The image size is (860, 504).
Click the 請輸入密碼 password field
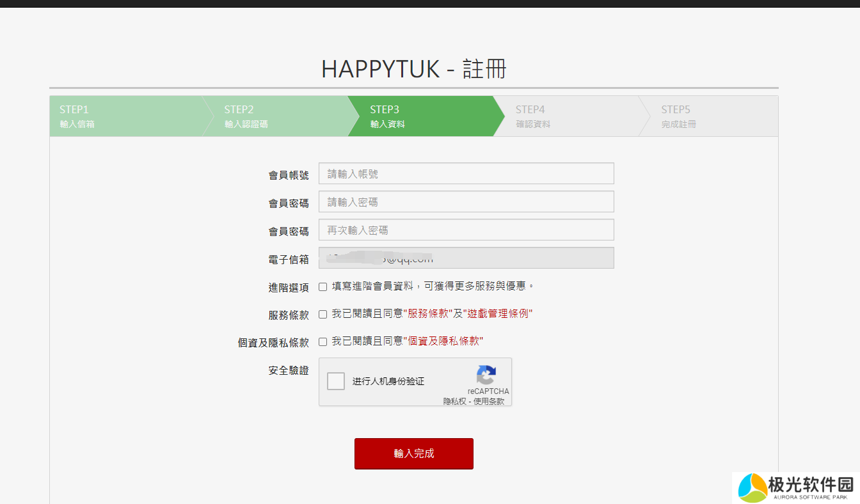466,201
